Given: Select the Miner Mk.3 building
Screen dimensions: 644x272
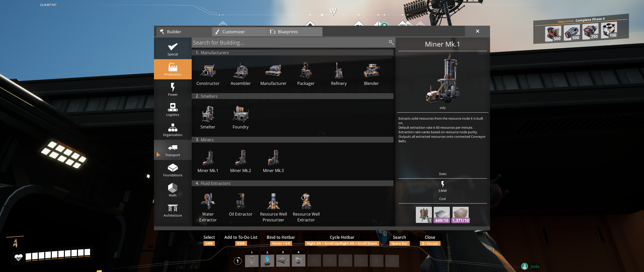Looking at the screenshot, I should [x=273, y=161].
